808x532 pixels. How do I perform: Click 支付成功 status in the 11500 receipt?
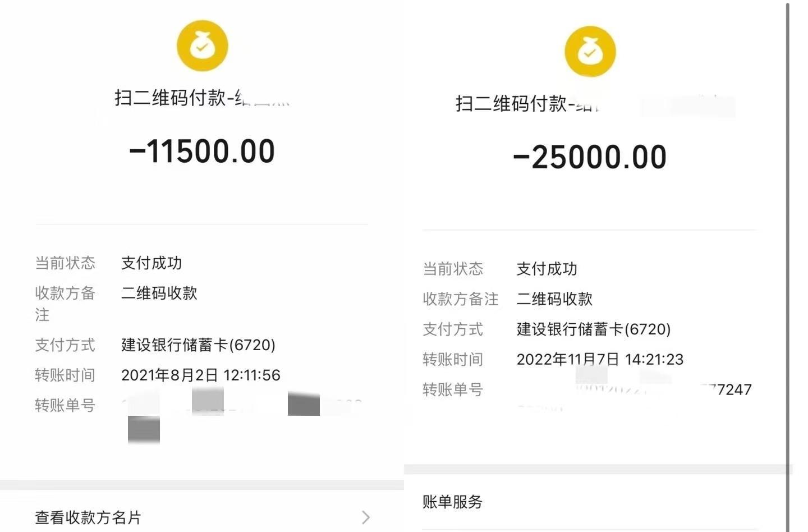[151, 263]
